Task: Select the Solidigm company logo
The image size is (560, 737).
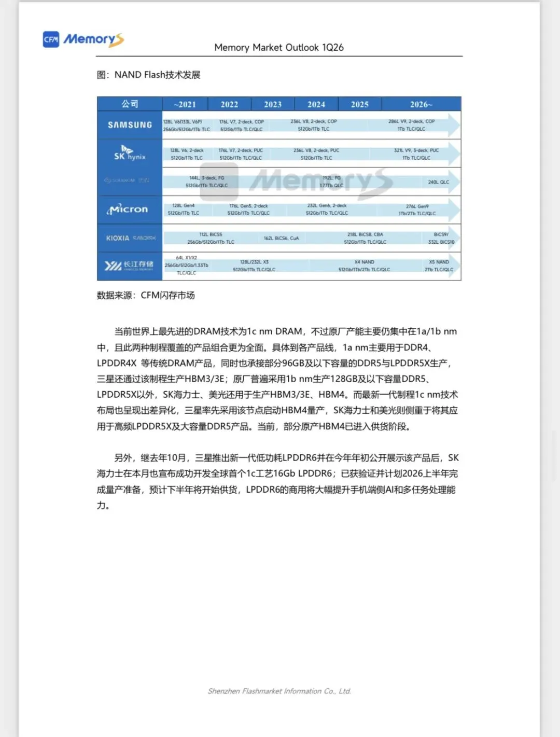Action: pyautogui.click(x=129, y=182)
